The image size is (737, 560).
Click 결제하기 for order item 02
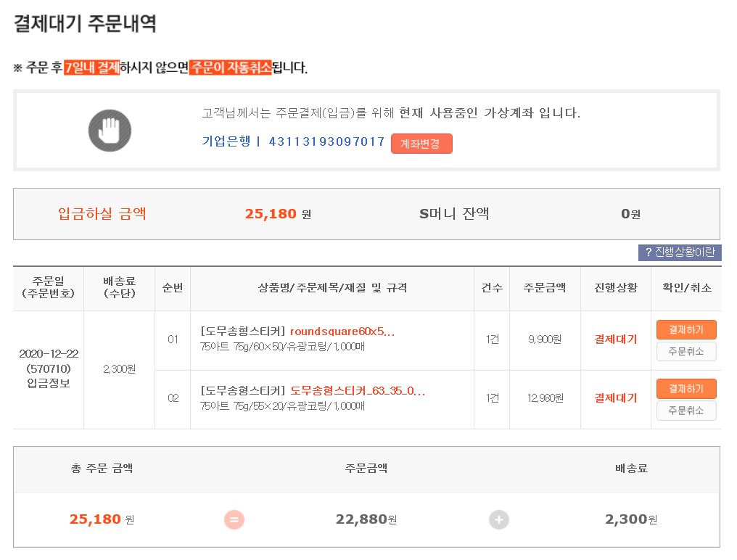click(x=686, y=389)
